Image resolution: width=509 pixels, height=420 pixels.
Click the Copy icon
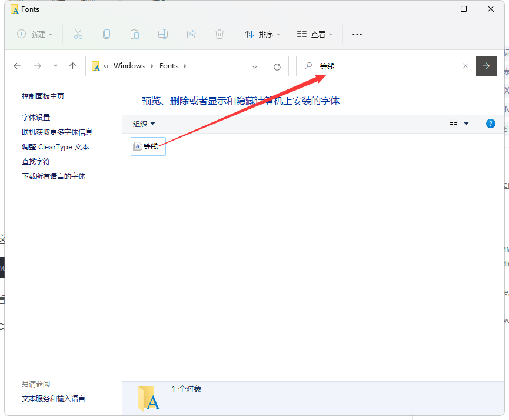[x=107, y=34]
